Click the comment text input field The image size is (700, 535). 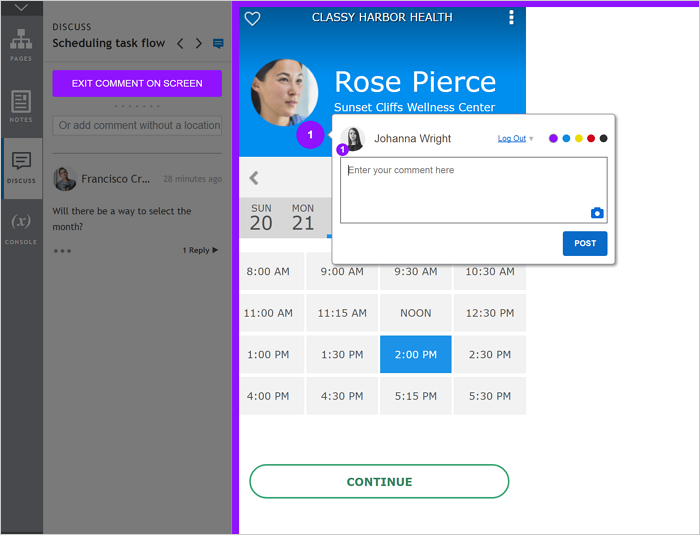tap(474, 190)
